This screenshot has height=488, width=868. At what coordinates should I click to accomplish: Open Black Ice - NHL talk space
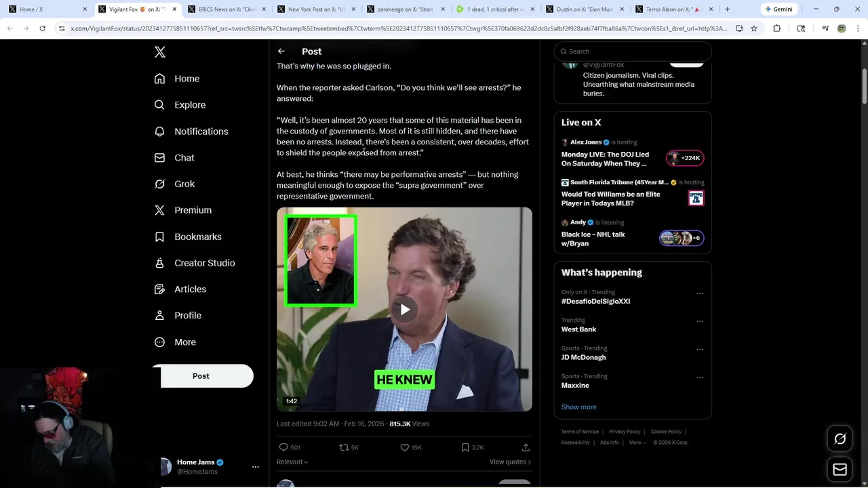(593, 239)
